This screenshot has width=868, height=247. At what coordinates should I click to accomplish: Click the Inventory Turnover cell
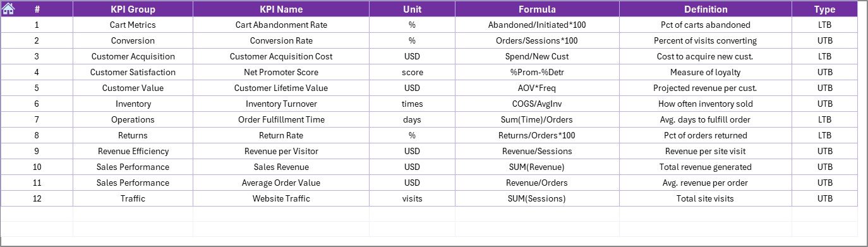click(x=281, y=104)
